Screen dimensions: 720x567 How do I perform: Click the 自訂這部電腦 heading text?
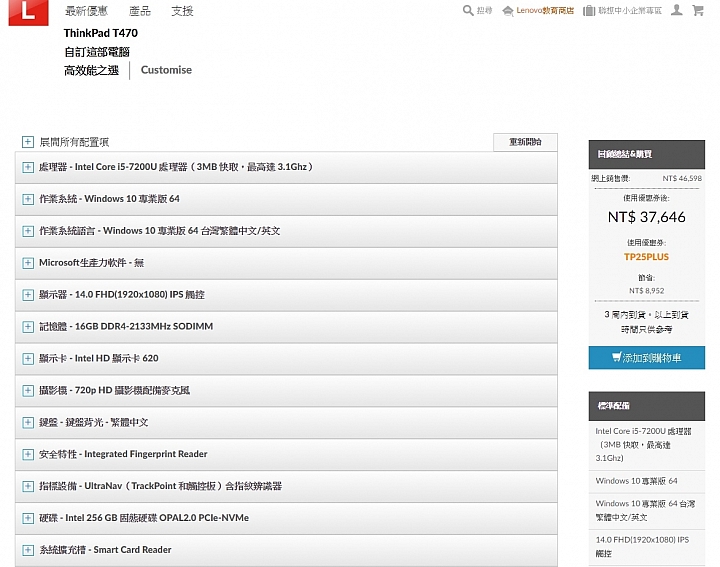pos(97,52)
